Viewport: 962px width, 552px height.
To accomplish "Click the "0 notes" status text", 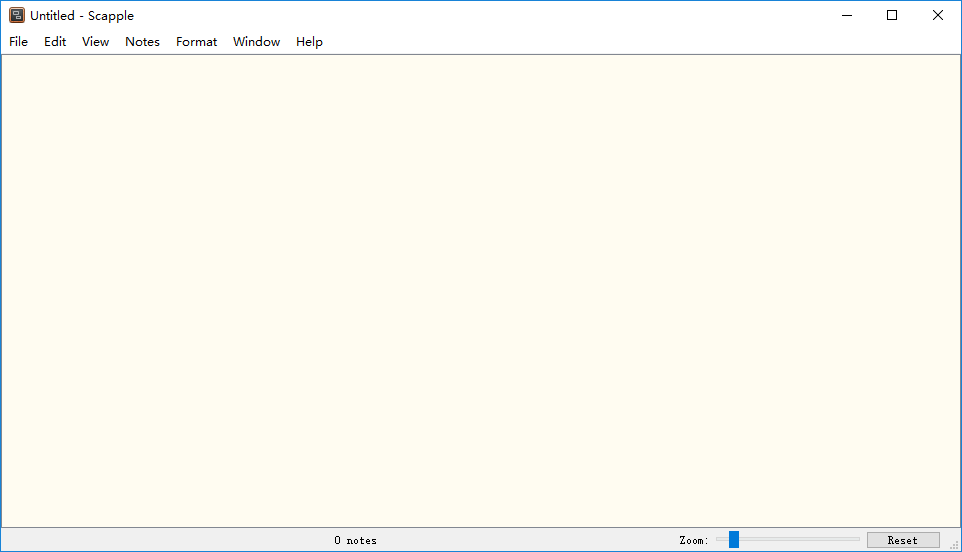I will pos(355,540).
